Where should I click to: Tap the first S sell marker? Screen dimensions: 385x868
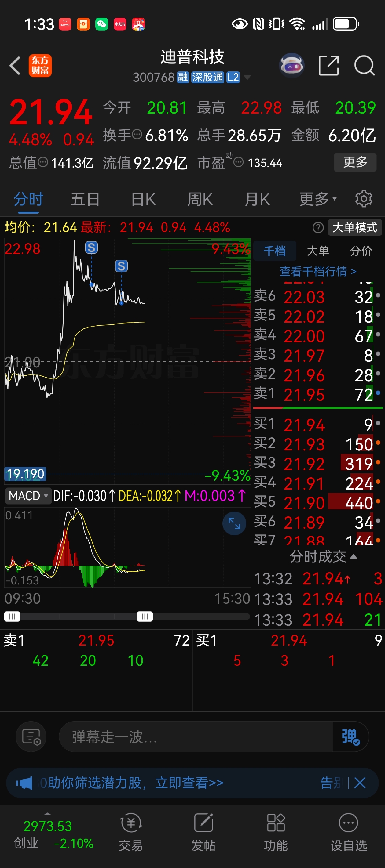91,248
